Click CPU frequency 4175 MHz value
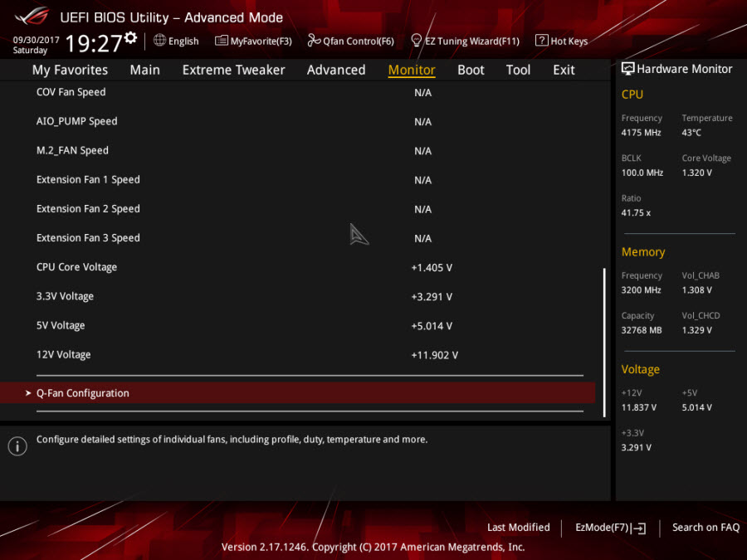 (x=642, y=133)
